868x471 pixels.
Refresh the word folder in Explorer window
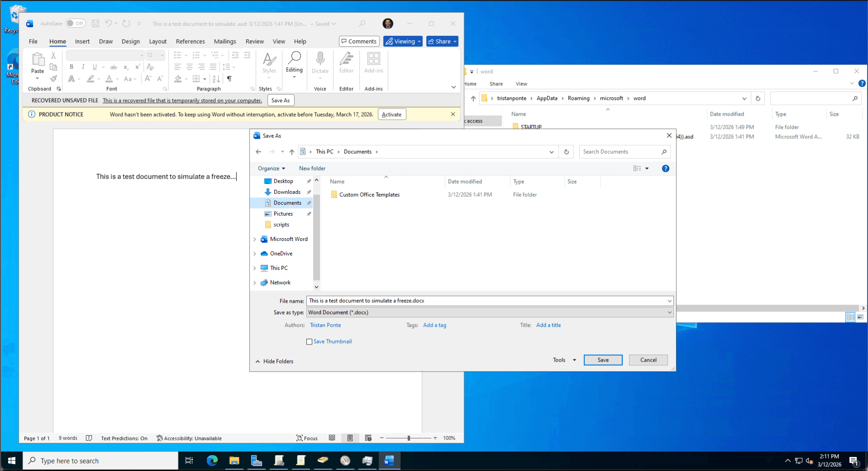[x=758, y=99]
